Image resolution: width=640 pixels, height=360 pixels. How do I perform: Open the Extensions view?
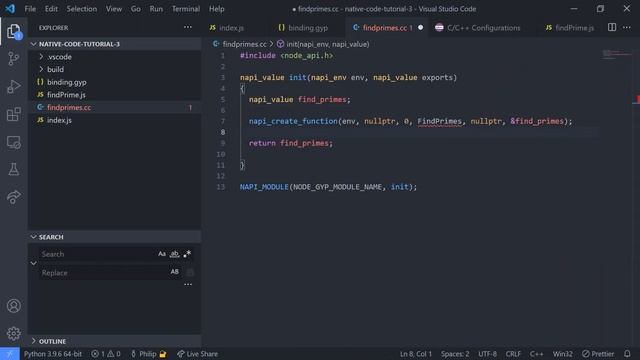[13, 114]
